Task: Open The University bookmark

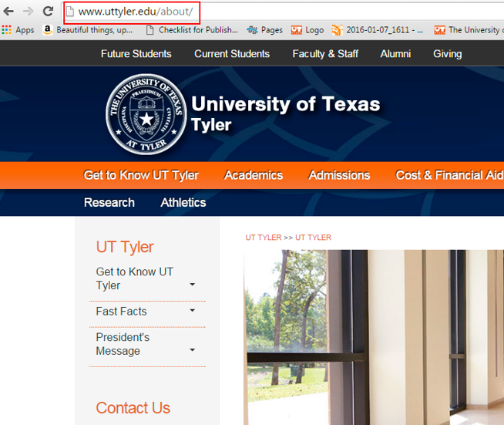Action: (x=469, y=30)
